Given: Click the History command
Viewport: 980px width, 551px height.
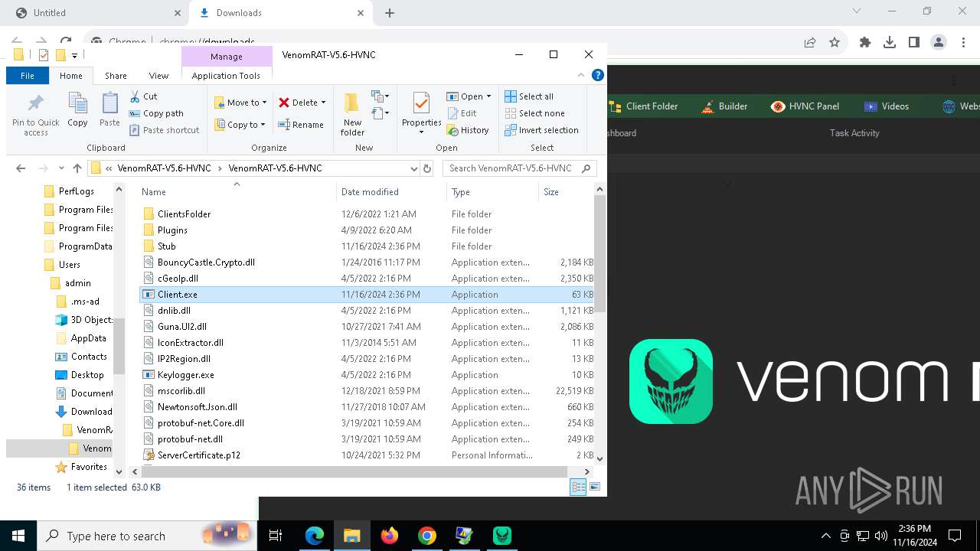Looking at the screenshot, I should (x=468, y=130).
